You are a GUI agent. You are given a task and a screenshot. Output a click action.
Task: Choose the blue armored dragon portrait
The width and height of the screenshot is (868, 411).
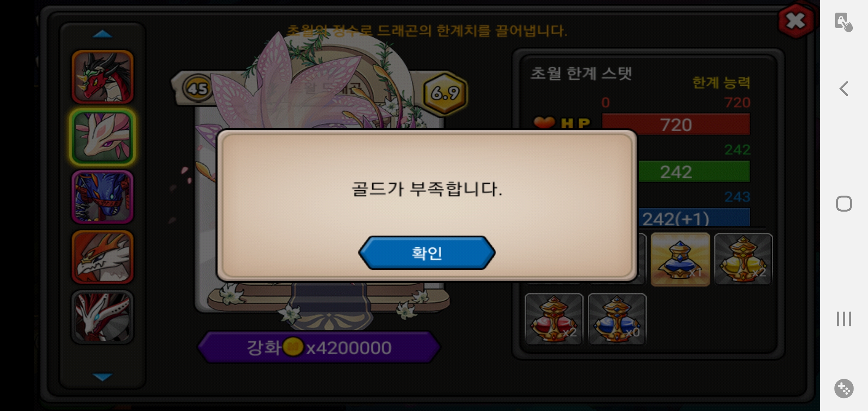(x=102, y=197)
